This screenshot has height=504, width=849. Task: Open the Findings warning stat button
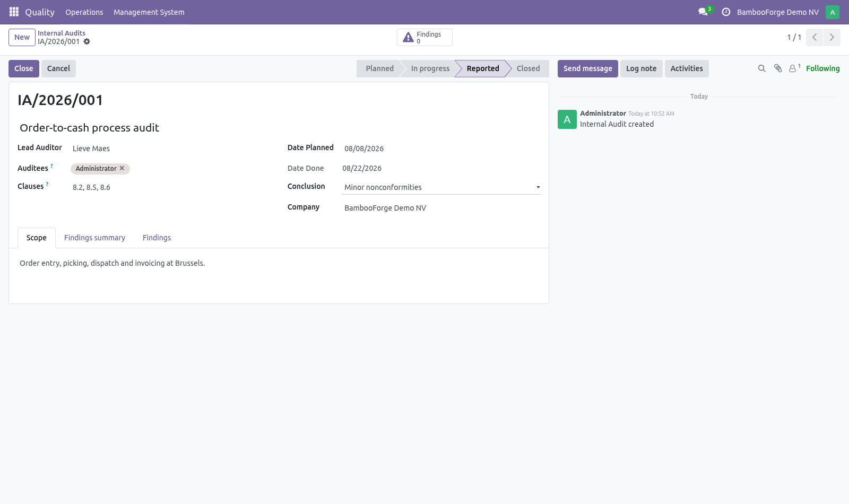click(x=424, y=37)
